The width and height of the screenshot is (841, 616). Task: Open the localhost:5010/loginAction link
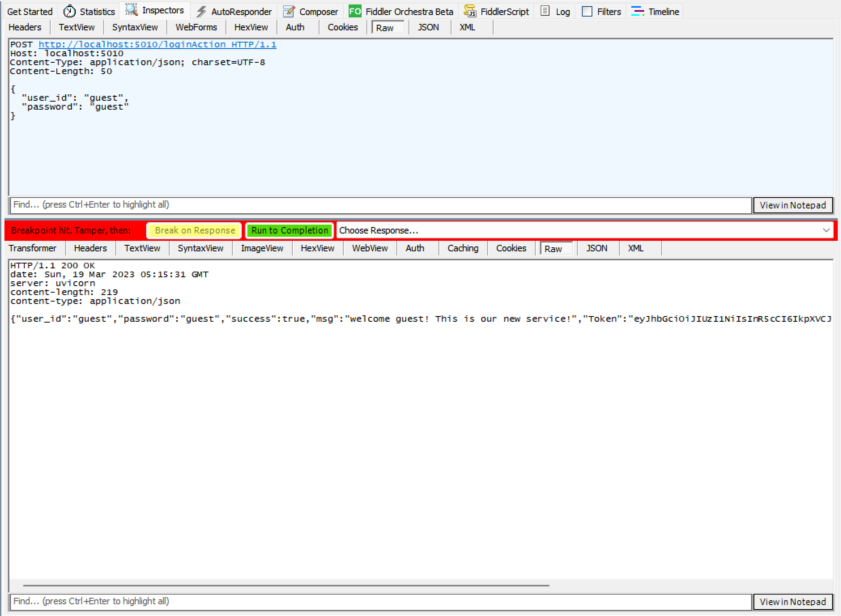pyautogui.click(x=158, y=44)
